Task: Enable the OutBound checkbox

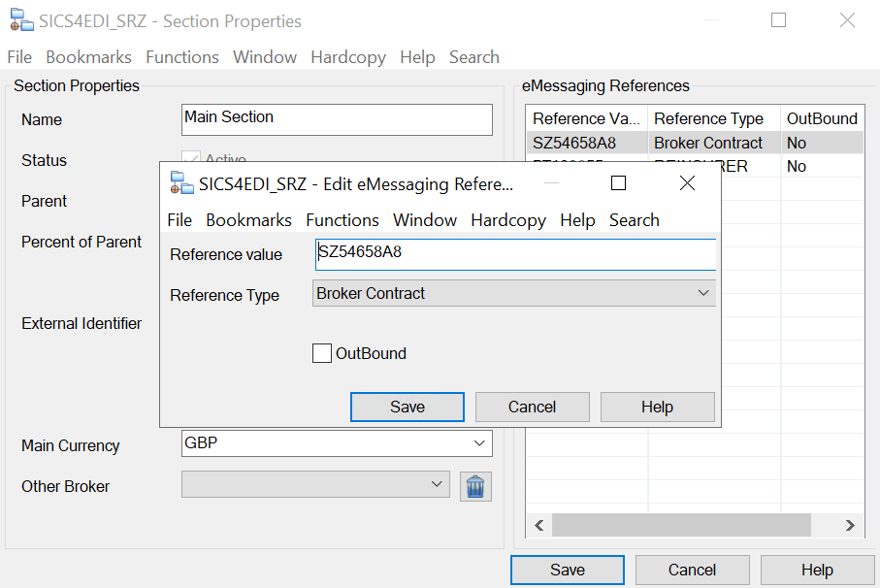Action: pyautogui.click(x=322, y=353)
